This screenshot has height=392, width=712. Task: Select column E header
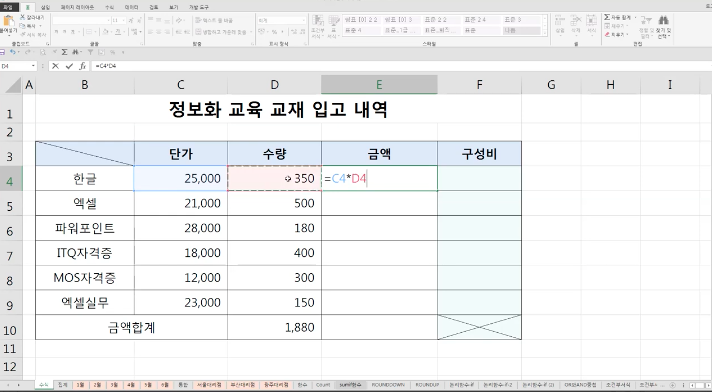(x=379, y=84)
